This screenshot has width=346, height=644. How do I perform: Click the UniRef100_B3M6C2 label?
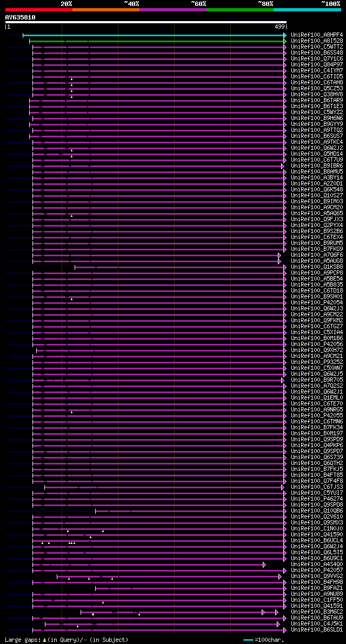point(317,613)
